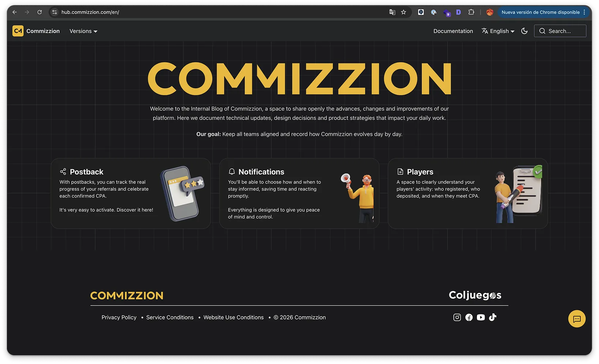Open the Instagram icon in footer

click(x=457, y=317)
